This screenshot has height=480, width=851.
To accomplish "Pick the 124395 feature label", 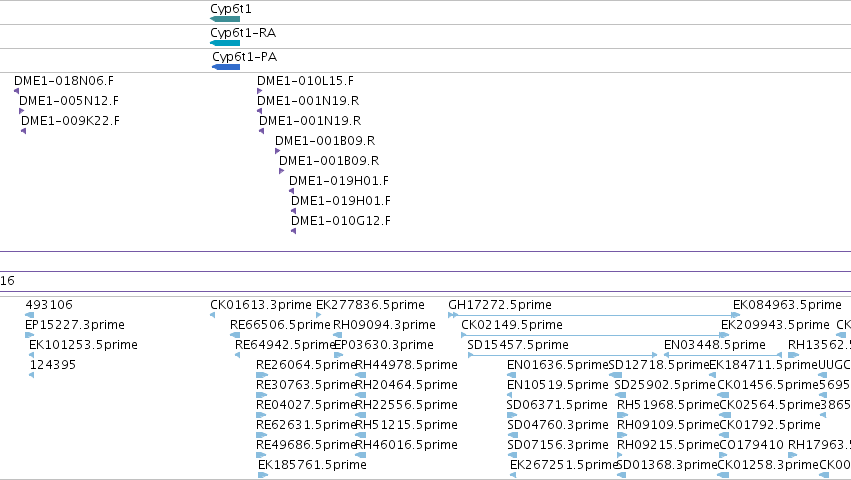I will [53, 365].
